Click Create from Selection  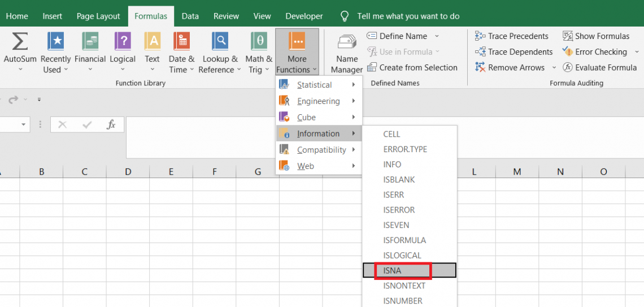pos(412,67)
